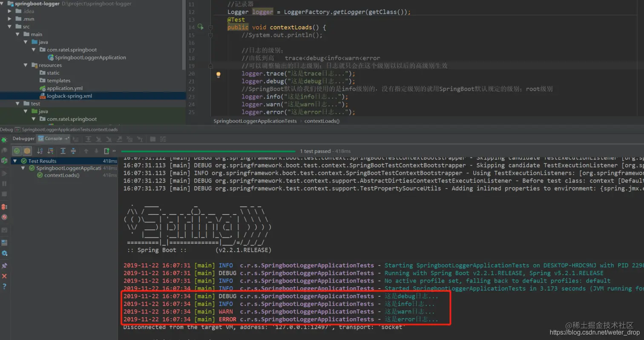Click the run test gutter icon beside contextLoads
This screenshot has height=340, width=644.
201,27
